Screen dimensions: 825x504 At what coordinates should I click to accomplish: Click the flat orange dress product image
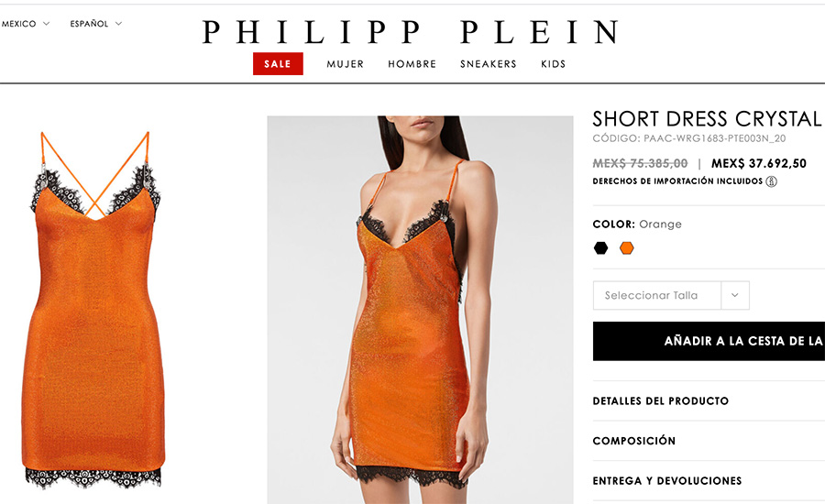pyautogui.click(x=93, y=310)
